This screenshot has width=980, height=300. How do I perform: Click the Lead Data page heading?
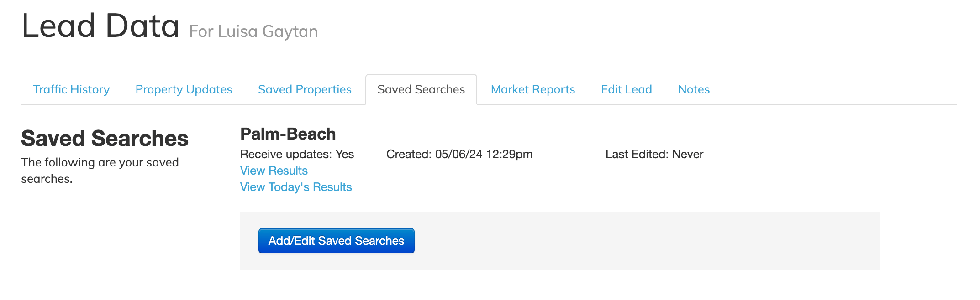100,26
